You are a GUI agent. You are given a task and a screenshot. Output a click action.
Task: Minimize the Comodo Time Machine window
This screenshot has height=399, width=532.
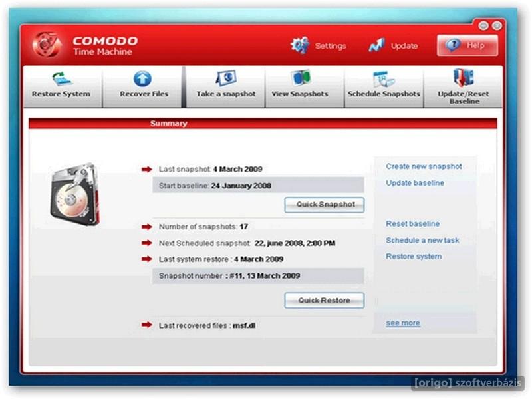(483, 25)
